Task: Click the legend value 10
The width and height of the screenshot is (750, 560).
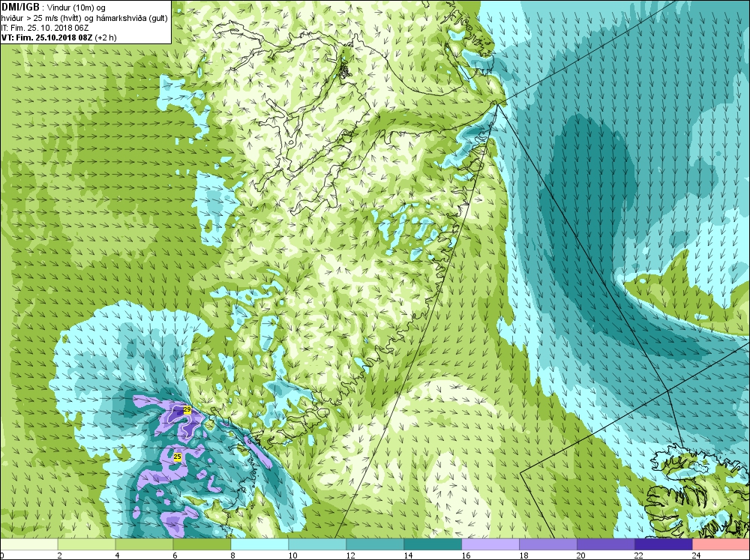Action: pos(292,556)
